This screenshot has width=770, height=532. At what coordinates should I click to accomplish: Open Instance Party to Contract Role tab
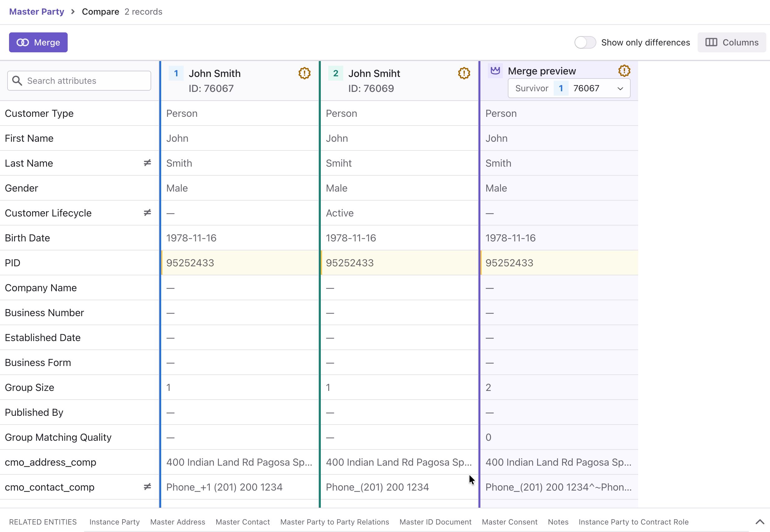click(633, 522)
